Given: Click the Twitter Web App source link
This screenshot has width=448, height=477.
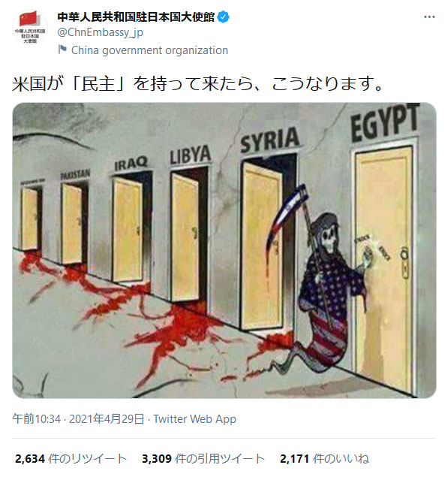Looking at the screenshot, I should pyautogui.click(x=195, y=419).
